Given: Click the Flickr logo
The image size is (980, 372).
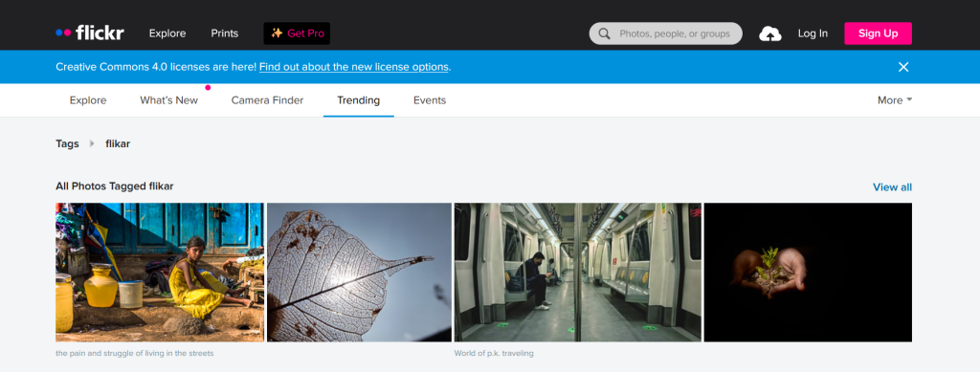Looking at the screenshot, I should 89,33.
